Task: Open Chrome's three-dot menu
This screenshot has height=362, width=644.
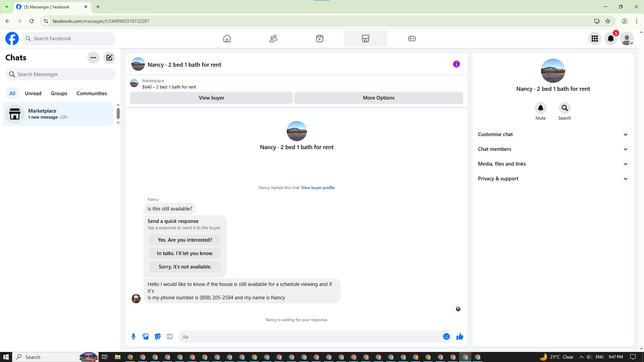Action: [637, 21]
